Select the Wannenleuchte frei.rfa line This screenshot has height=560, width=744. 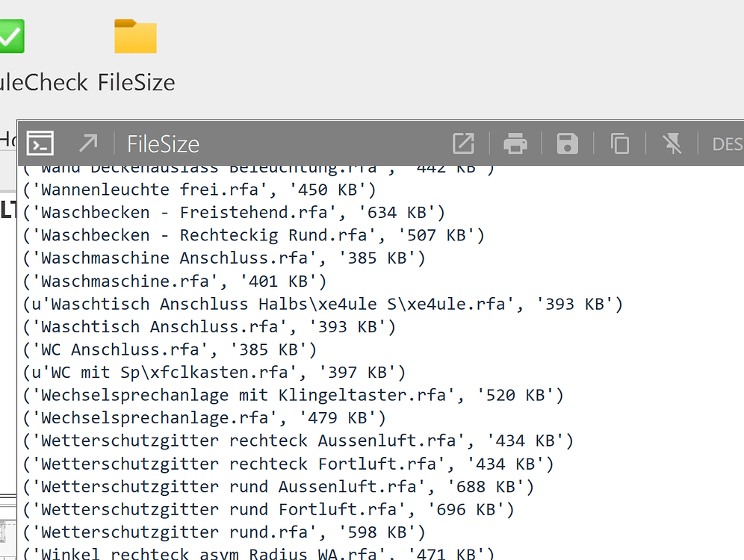[199, 190]
